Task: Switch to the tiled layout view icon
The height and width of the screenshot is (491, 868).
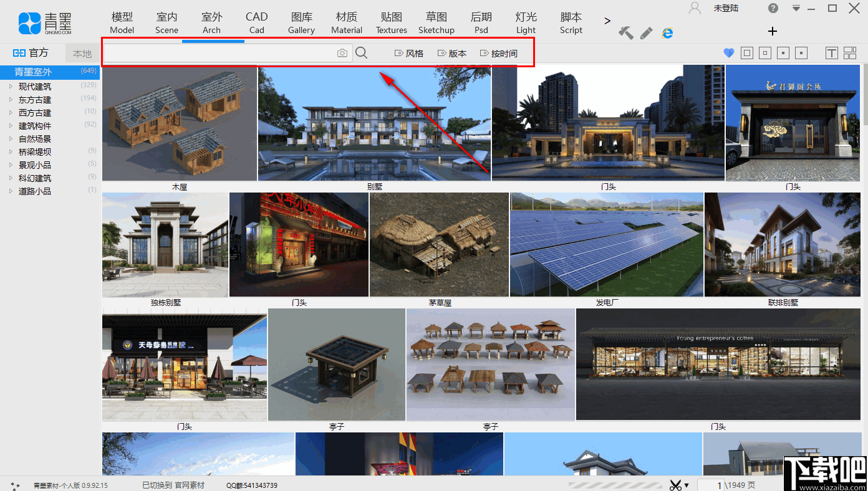Action: 850,54
